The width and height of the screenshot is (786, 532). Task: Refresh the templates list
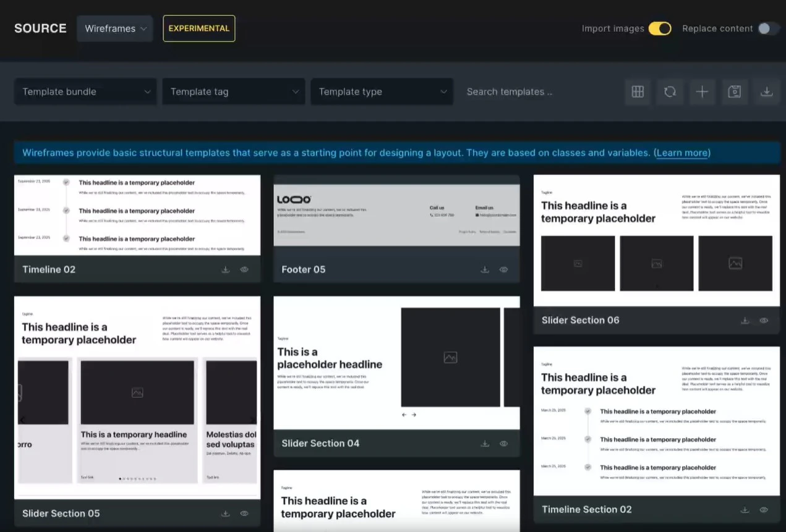coord(670,91)
